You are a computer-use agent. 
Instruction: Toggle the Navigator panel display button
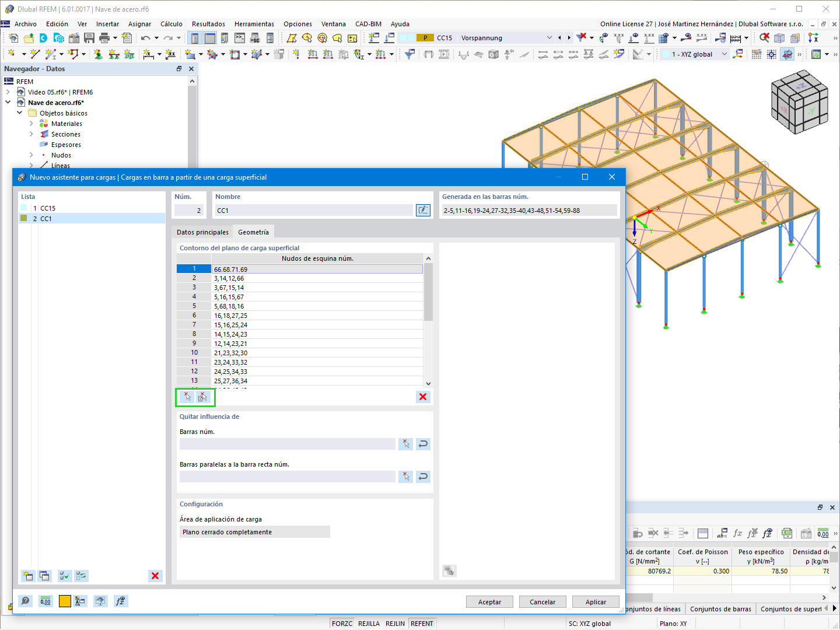coord(195,38)
